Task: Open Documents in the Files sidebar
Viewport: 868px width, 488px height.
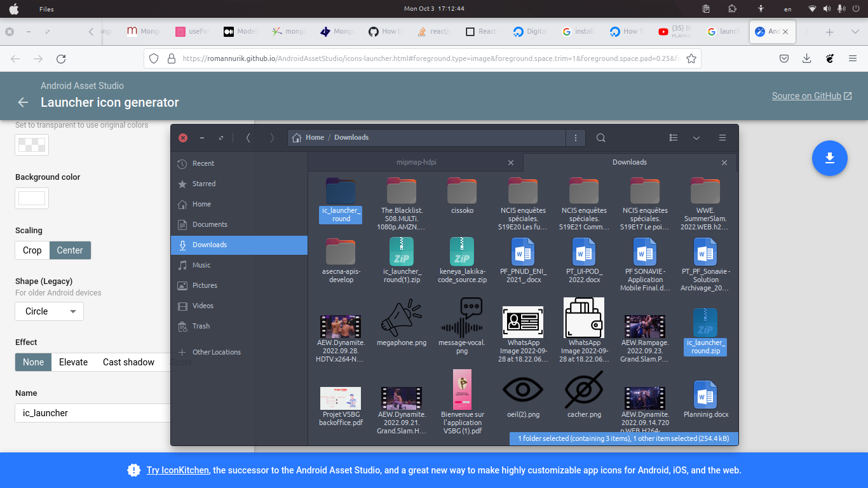Action: coord(239,224)
